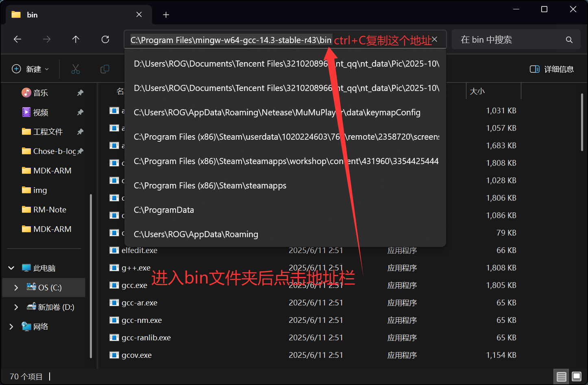The height and width of the screenshot is (385, 588).
Task: Expand the 新加卷 (D:) drive
Action: [16, 307]
